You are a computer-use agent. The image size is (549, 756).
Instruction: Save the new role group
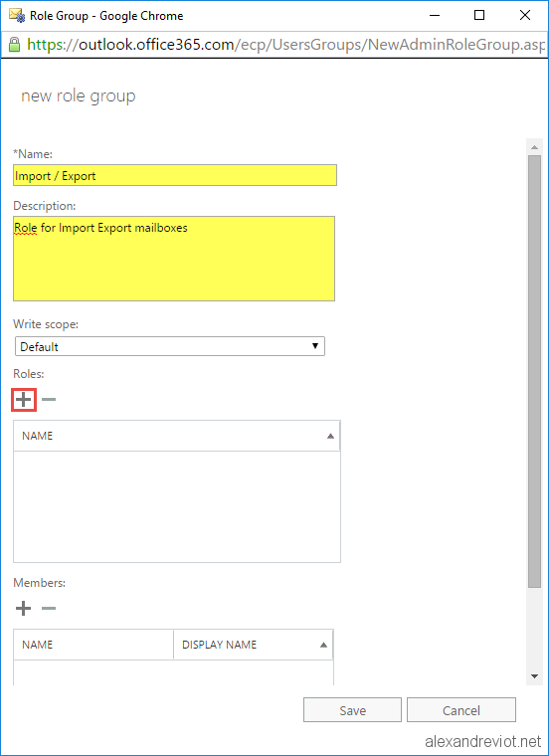pos(352,710)
